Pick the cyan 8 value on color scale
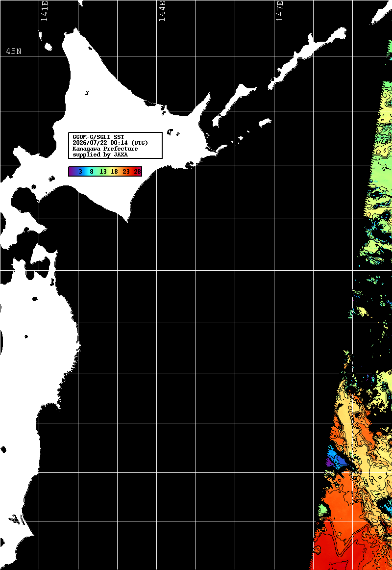This screenshot has height=570, width=392. point(92,172)
